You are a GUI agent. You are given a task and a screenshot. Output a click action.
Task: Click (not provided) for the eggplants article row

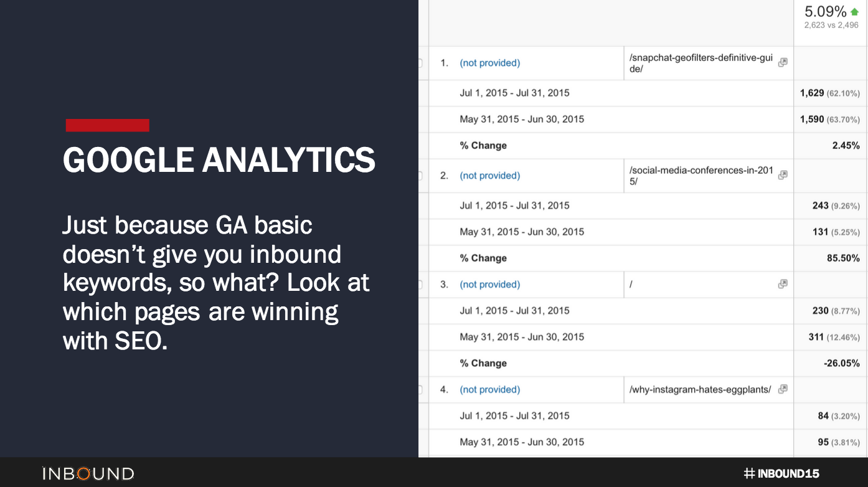tap(489, 389)
